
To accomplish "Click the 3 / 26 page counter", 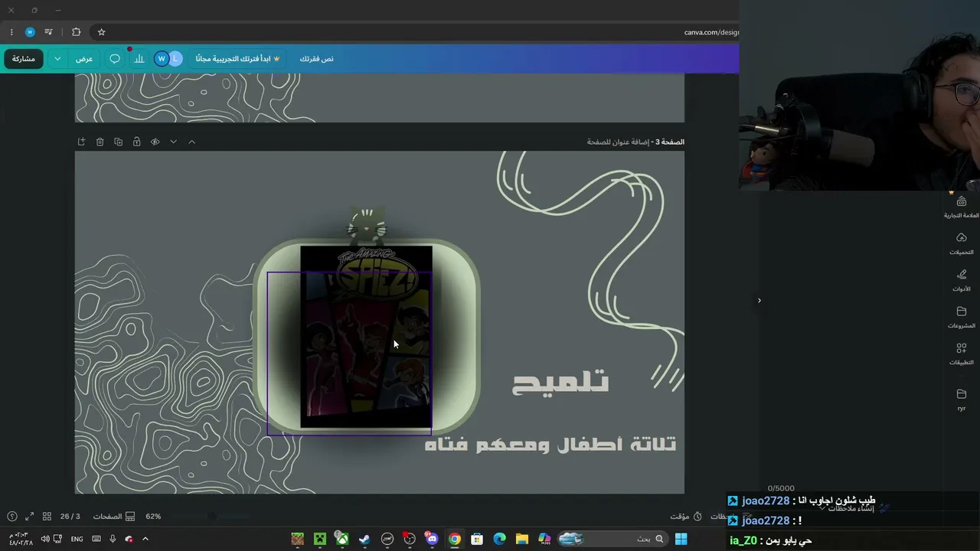I will pyautogui.click(x=70, y=517).
